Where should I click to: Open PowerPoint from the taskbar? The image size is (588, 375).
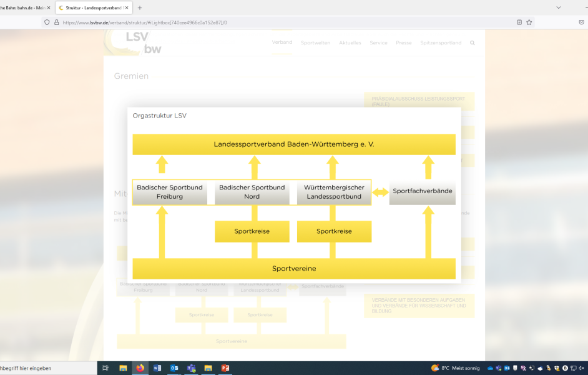(225, 368)
